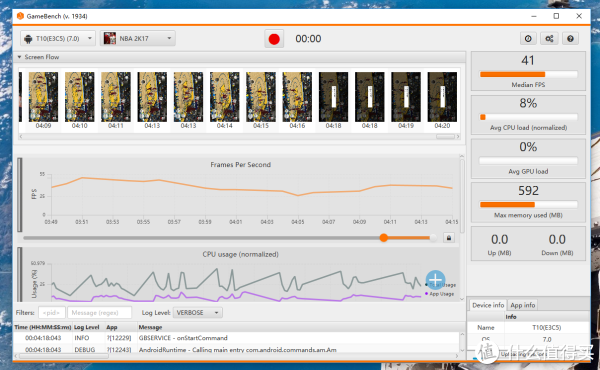Image resolution: width=600 pixels, height=370 pixels.
Task: Select the Device info tab
Action: (x=488, y=305)
